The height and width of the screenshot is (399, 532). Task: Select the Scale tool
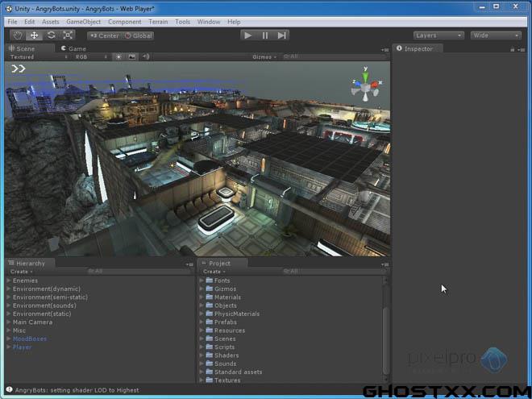click(x=68, y=35)
